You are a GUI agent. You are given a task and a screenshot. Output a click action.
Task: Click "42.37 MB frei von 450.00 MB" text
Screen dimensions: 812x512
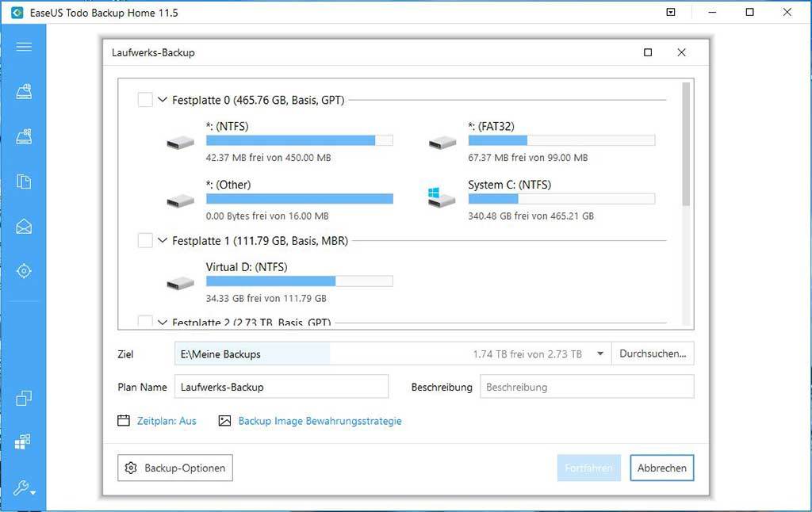[x=268, y=158]
